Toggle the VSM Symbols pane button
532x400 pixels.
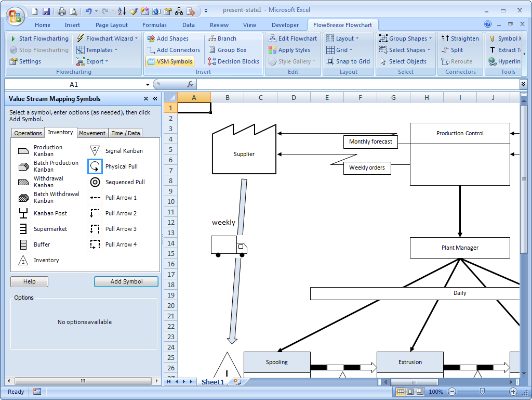pyautogui.click(x=170, y=61)
